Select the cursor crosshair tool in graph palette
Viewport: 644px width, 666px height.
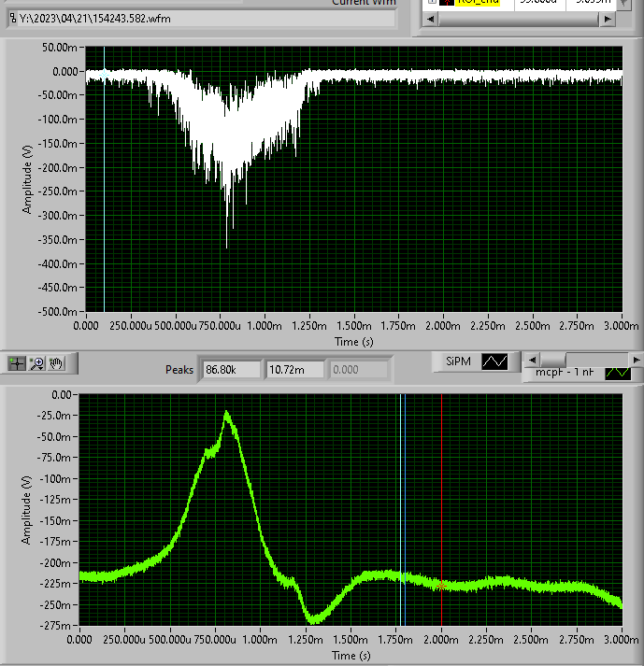pyautogui.click(x=17, y=363)
